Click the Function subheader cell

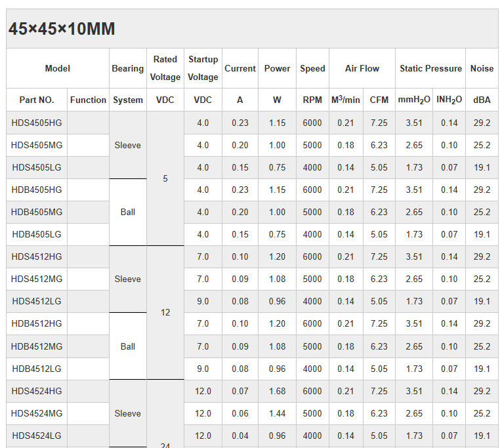[88, 100]
